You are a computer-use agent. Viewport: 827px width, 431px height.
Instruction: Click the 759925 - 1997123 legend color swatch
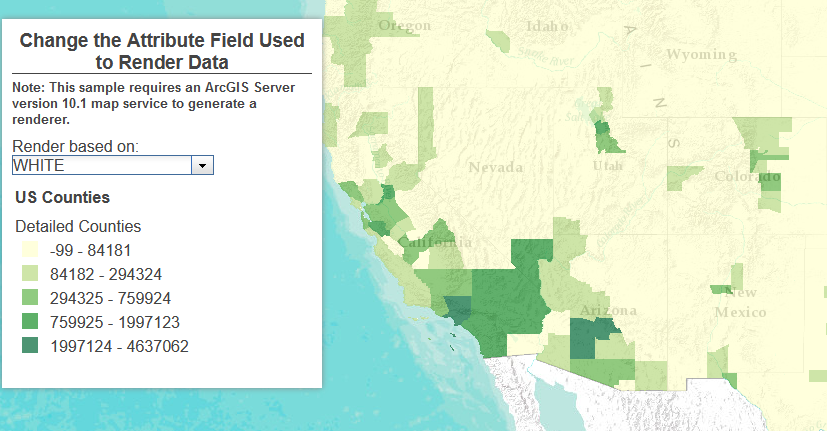point(31,322)
